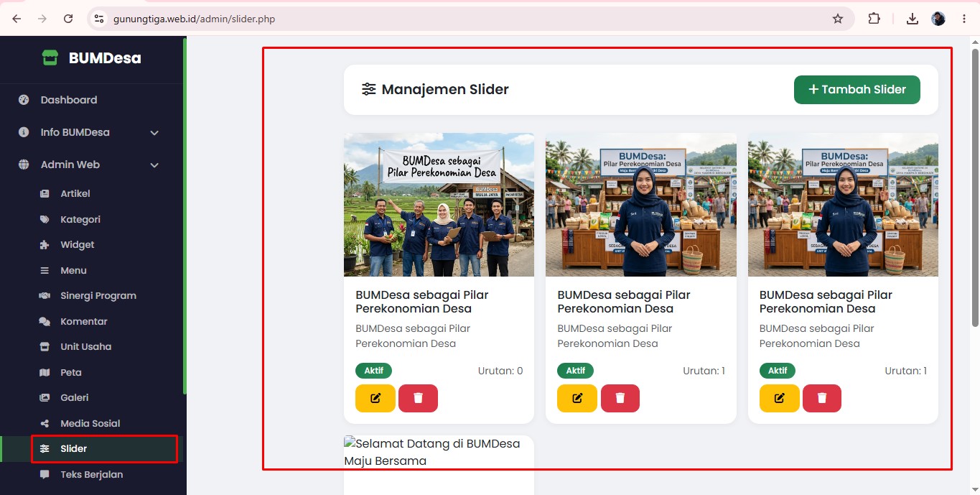Open Komentar in the sidebar
This screenshot has width=980, height=495.
[92, 321]
